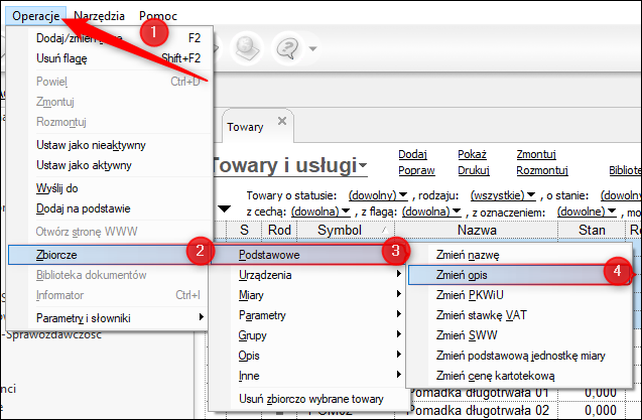Open oznaczenie filter (dowolne) dropdown
Viewport: 642px width, 420px height.
point(587,212)
